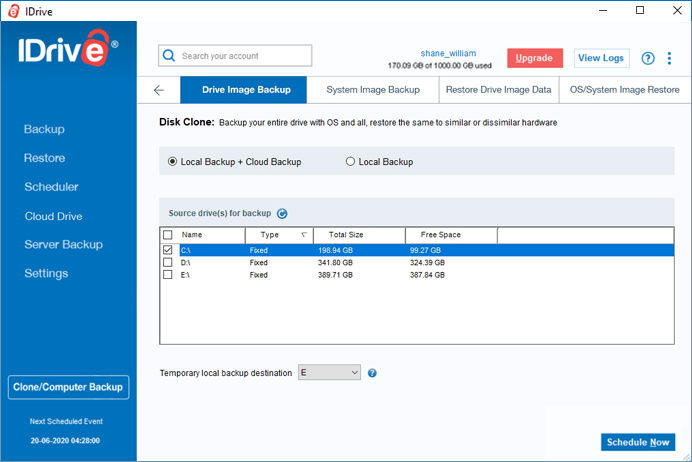Check the E:\ drive checkbox
The height and width of the screenshot is (462, 692).
168,275
